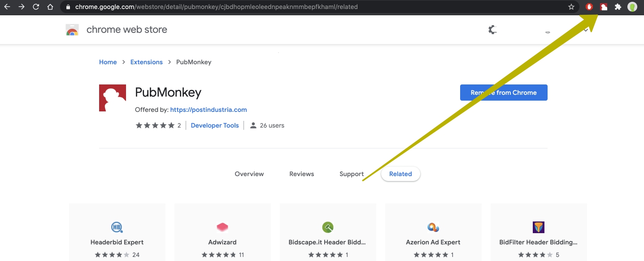Image resolution: width=644 pixels, height=261 pixels.
Task: Click the PubMonkey heading text
Action: (x=168, y=93)
